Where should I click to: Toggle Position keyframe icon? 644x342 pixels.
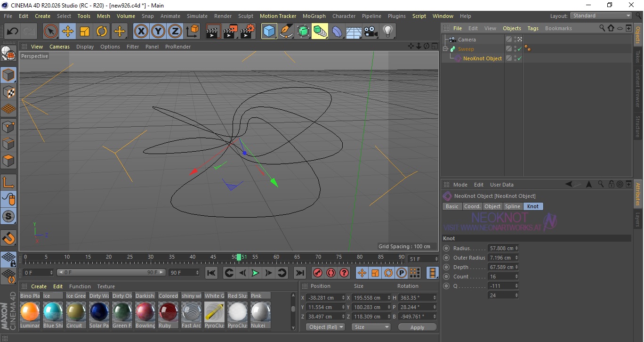pos(362,273)
